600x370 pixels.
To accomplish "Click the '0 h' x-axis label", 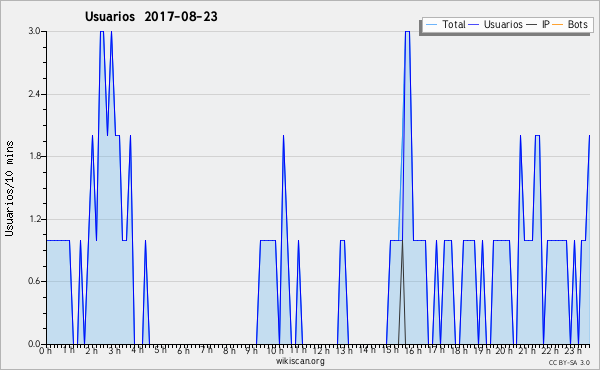I will click(x=46, y=350).
